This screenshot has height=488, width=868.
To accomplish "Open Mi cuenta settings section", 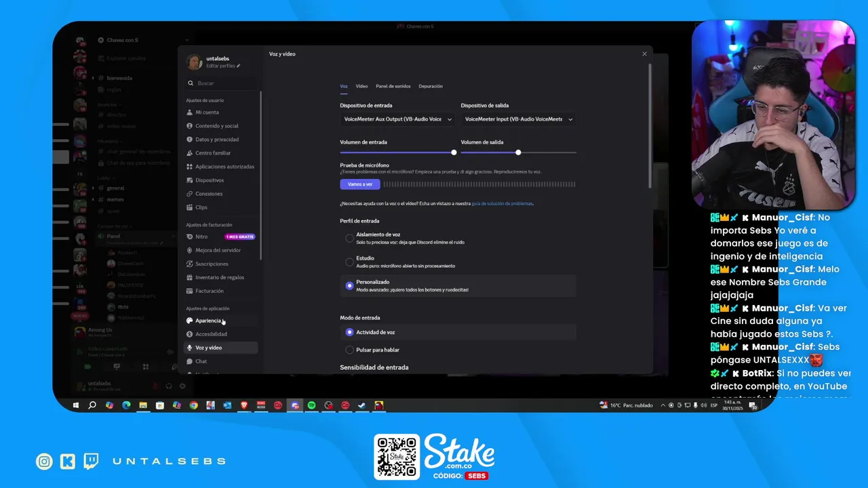I will tap(221, 113).
